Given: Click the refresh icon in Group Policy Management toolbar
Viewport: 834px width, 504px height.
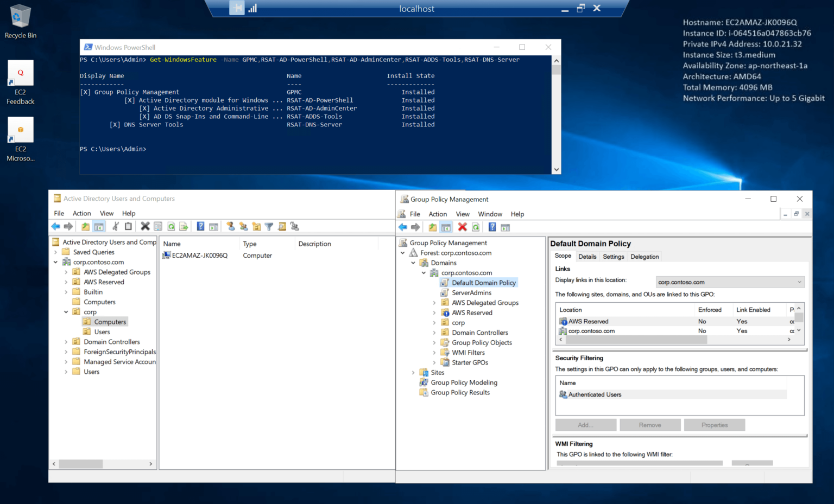Looking at the screenshot, I should coord(476,227).
